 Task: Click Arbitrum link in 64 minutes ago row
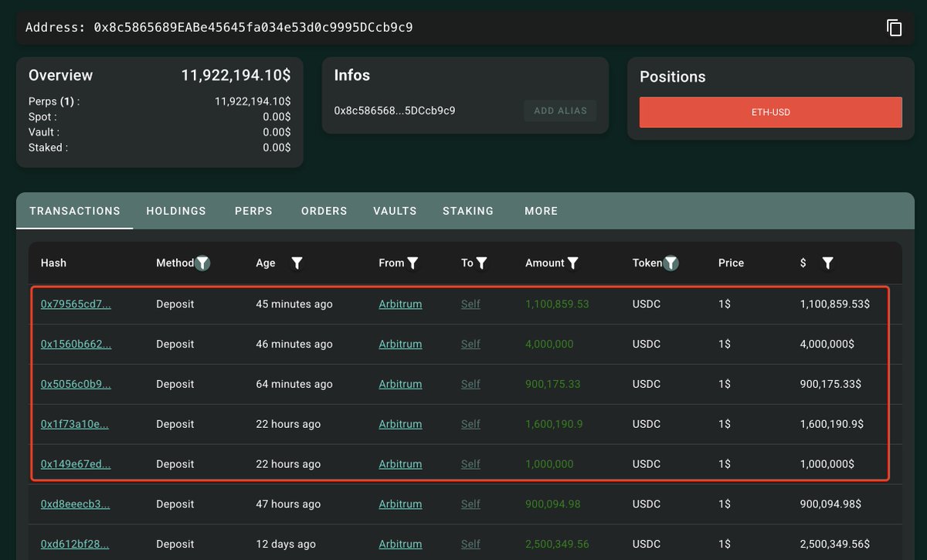pos(400,385)
